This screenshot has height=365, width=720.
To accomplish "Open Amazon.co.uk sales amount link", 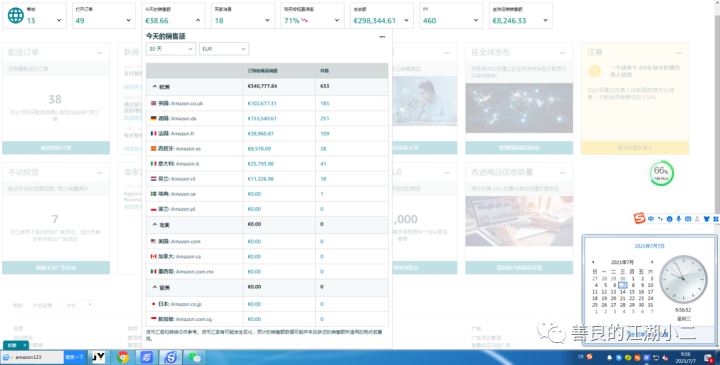I will pyautogui.click(x=262, y=103).
